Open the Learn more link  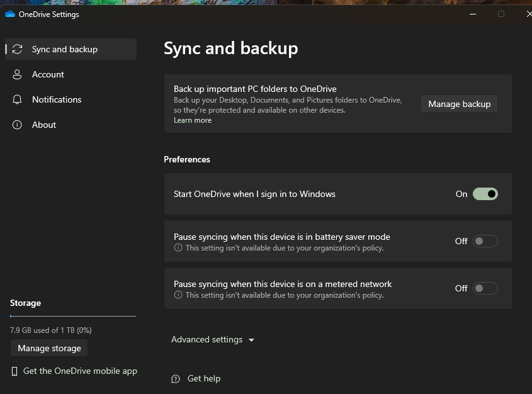[193, 120]
